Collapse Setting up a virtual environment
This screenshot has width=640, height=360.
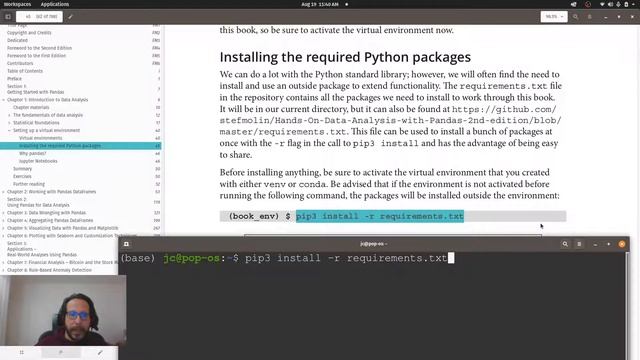(x=9, y=131)
